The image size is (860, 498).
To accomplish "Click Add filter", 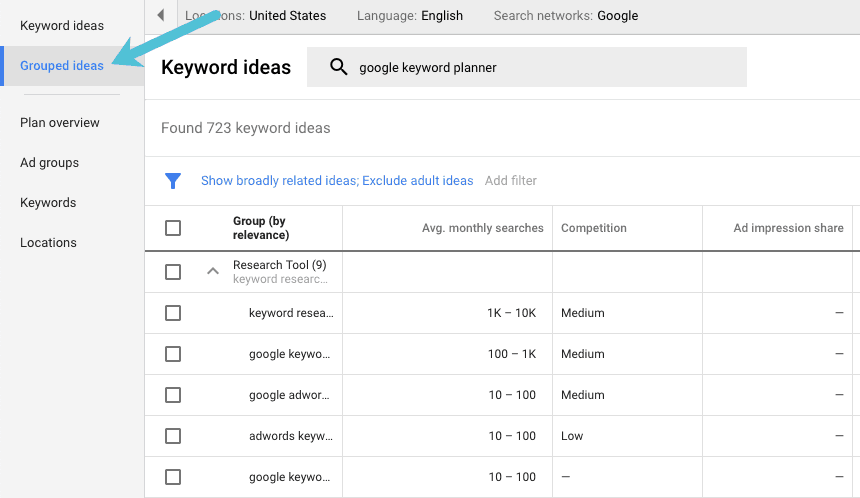I will pyautogui.click(x=511, y=181).
